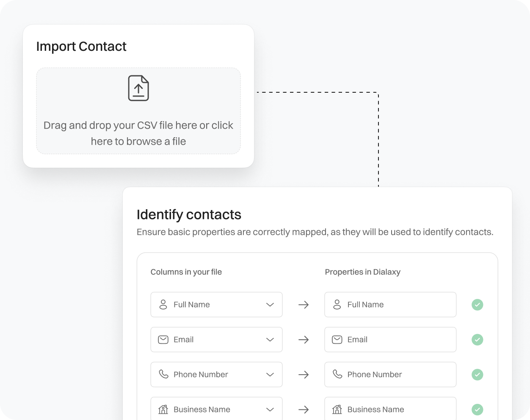
Task: Click the green check circle beside Business Name
Action: coord(477,409)
